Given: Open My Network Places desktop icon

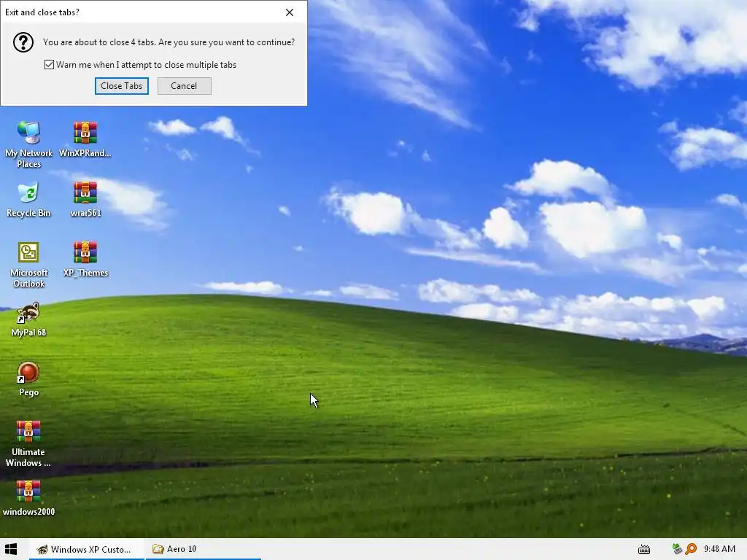Looking at the screenshot, I should 28,144.
